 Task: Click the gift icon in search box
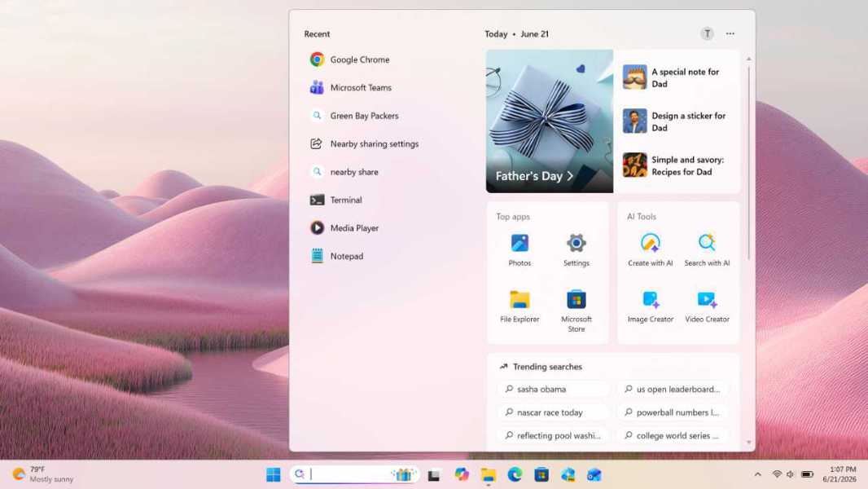pos(404,474)
